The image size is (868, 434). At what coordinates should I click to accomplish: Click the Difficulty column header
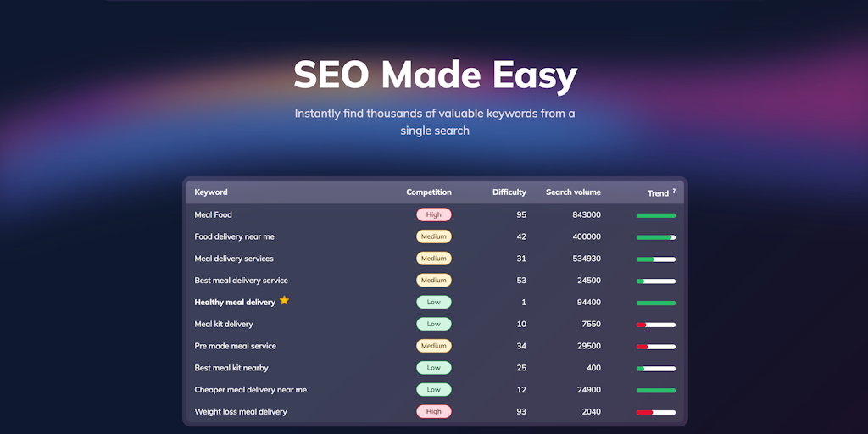tap(509, 192)
